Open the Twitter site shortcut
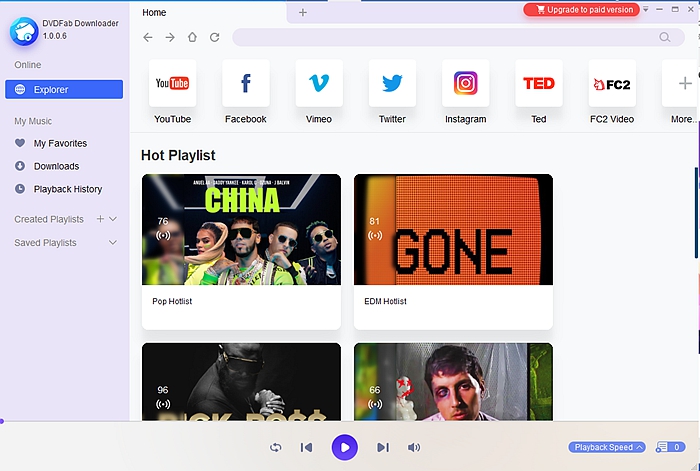This screenshot has width=700, height=471. tap(392, 83)
